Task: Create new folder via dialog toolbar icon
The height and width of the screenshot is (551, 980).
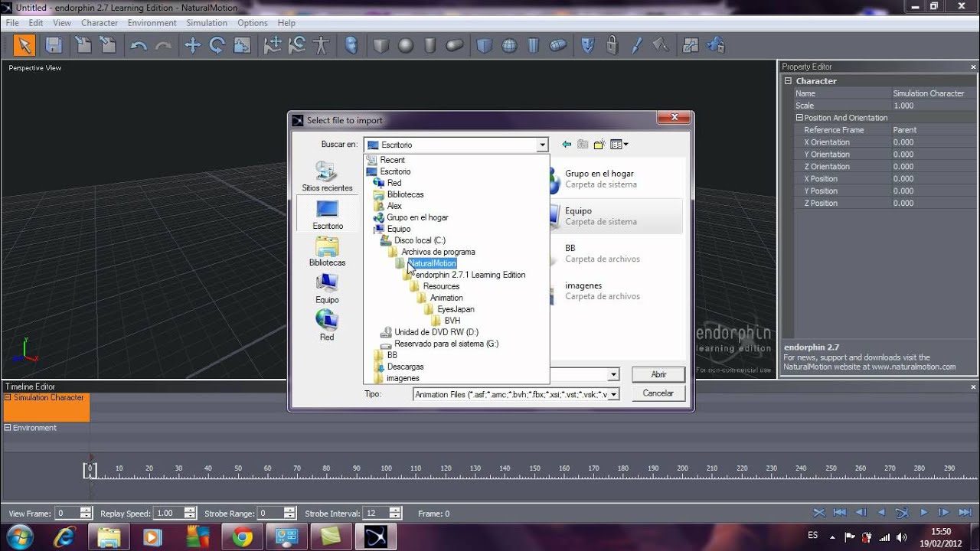Action: coord(599,144)
